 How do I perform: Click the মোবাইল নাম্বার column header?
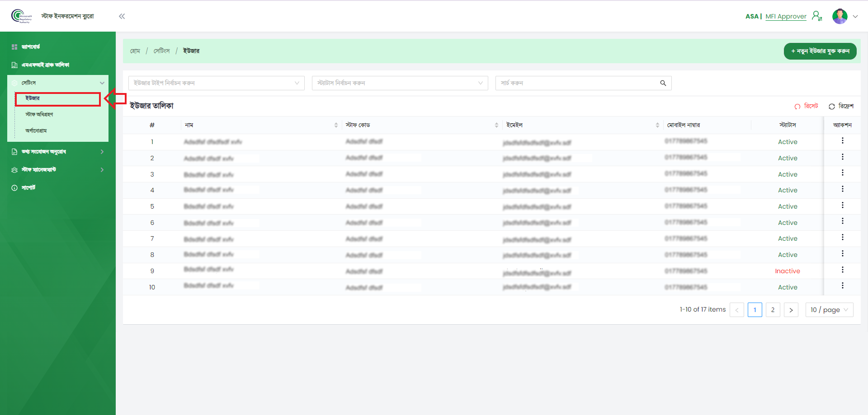point(684,125)
